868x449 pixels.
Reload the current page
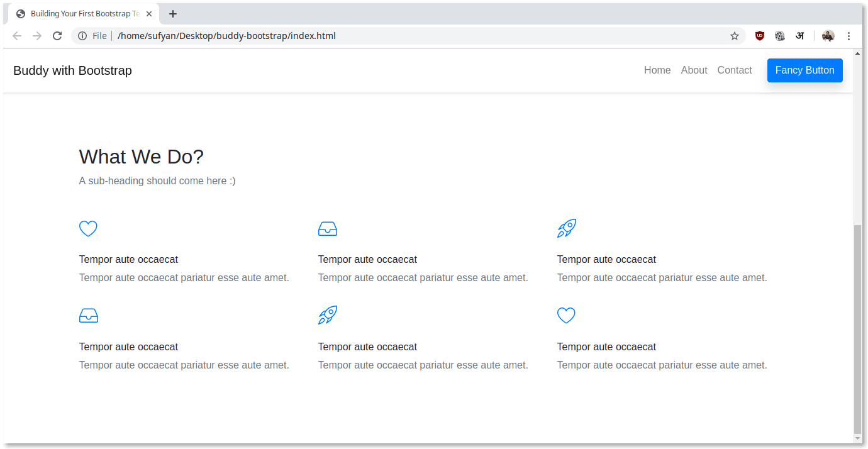57,36
